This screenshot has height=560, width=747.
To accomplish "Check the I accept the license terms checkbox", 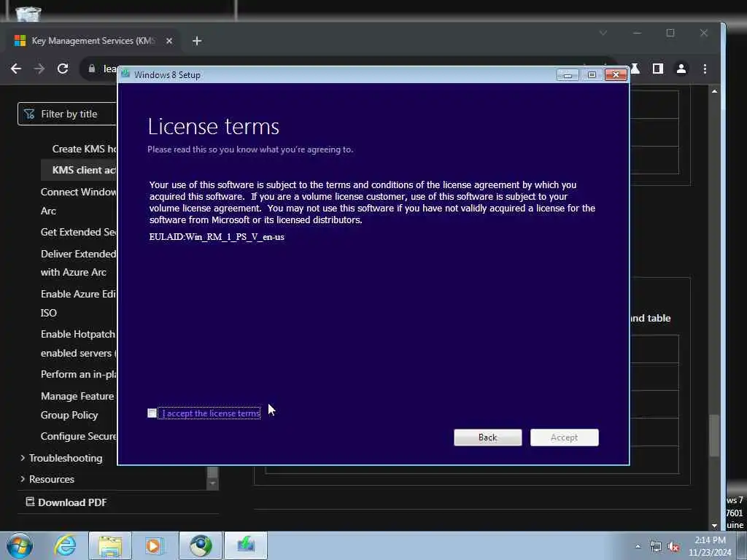I will click(152, 413).
